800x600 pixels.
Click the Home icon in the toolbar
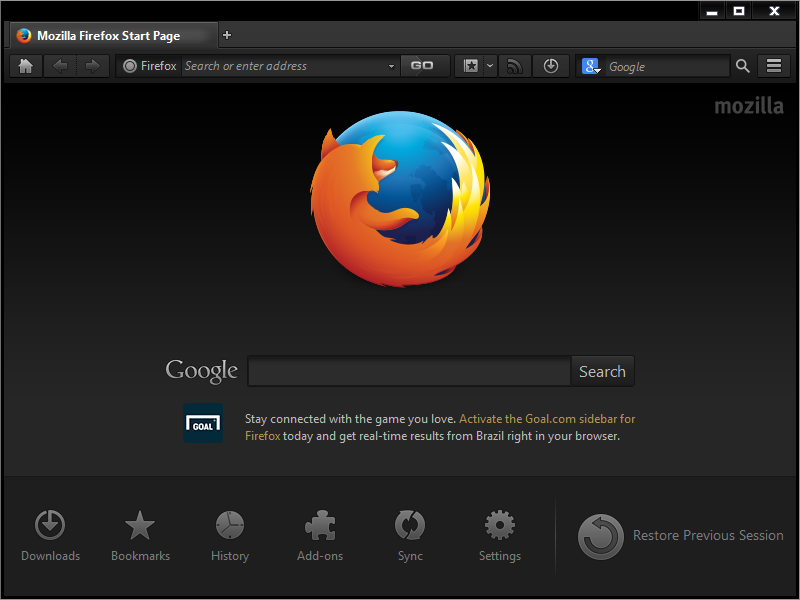[x=26, y=66]
